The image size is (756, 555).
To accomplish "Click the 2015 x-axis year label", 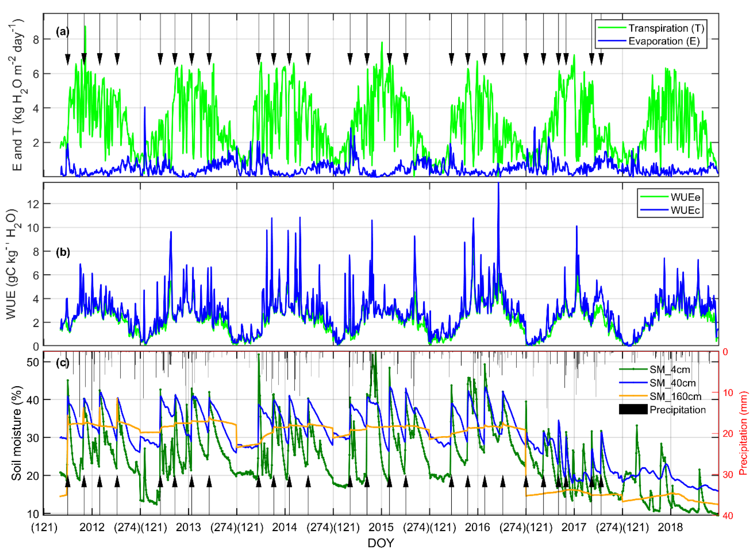I will click(381, 527).
